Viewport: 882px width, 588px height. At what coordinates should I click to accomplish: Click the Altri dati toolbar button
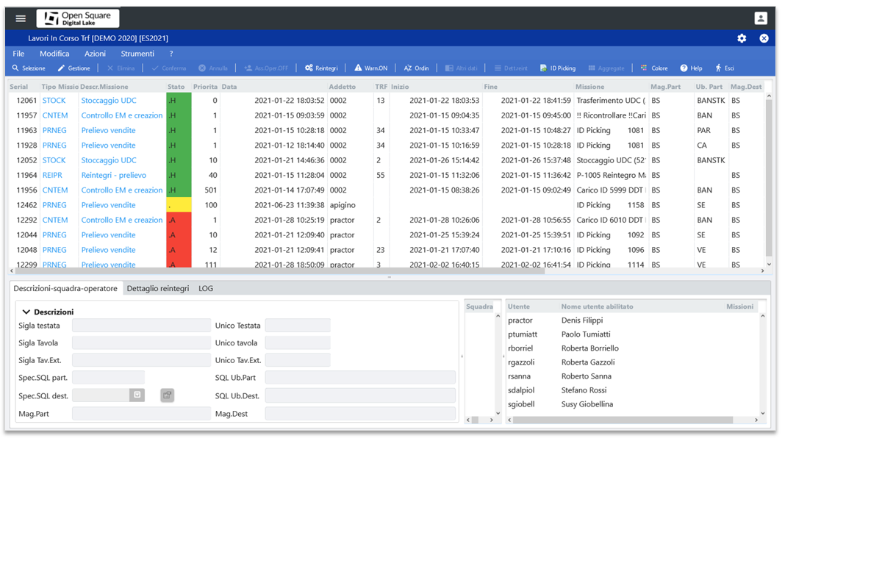tap(462, 68)
